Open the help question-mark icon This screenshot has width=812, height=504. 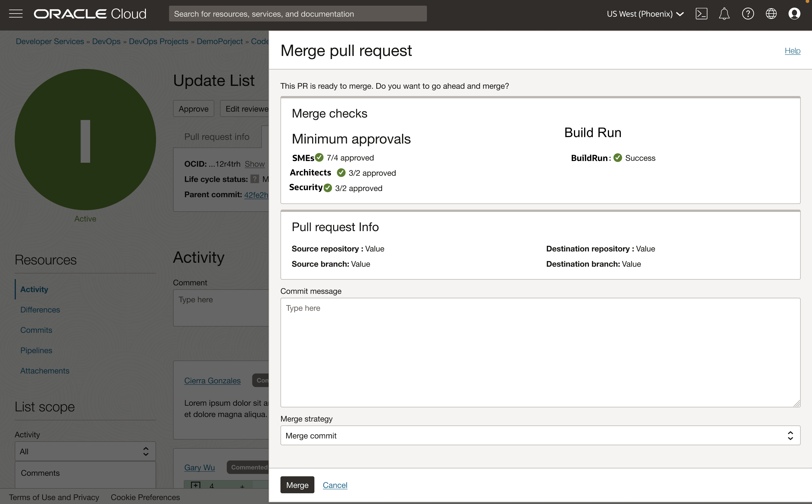tap(748, 13)
